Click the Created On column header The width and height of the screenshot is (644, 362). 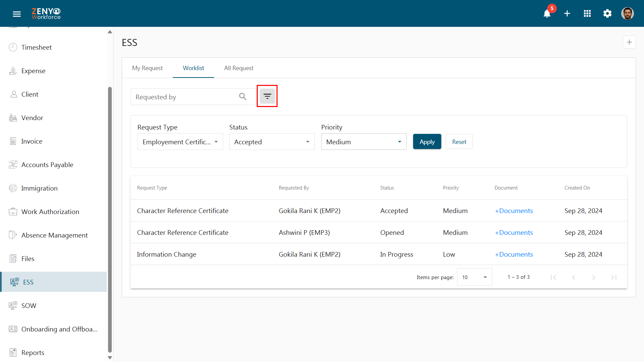tap(577, 188)
